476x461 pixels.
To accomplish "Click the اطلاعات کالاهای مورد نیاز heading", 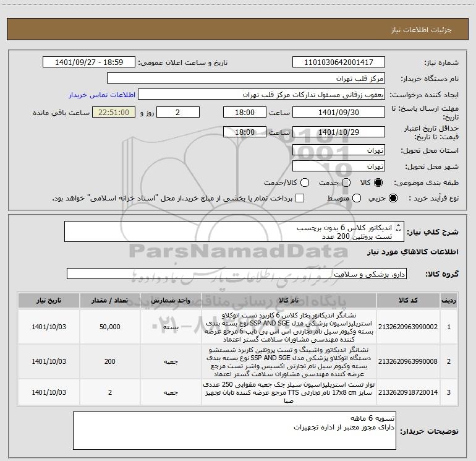I will click(412, 252).
